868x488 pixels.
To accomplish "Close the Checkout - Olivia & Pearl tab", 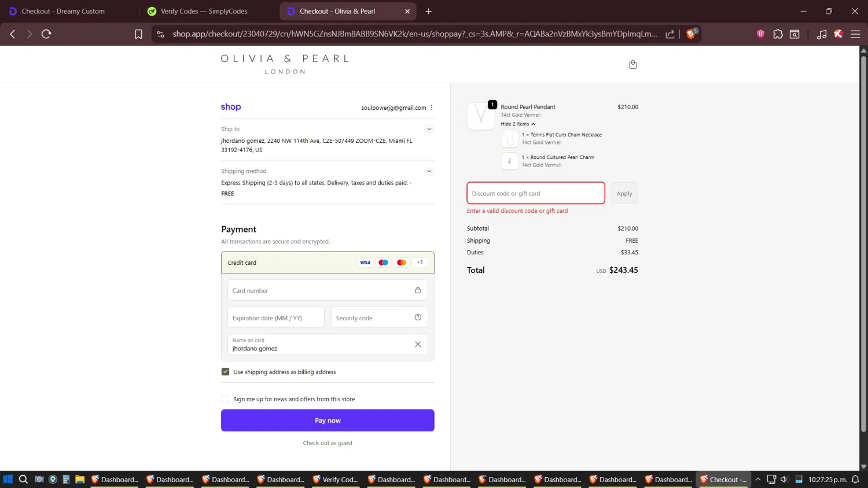I will tap(407, 11).
